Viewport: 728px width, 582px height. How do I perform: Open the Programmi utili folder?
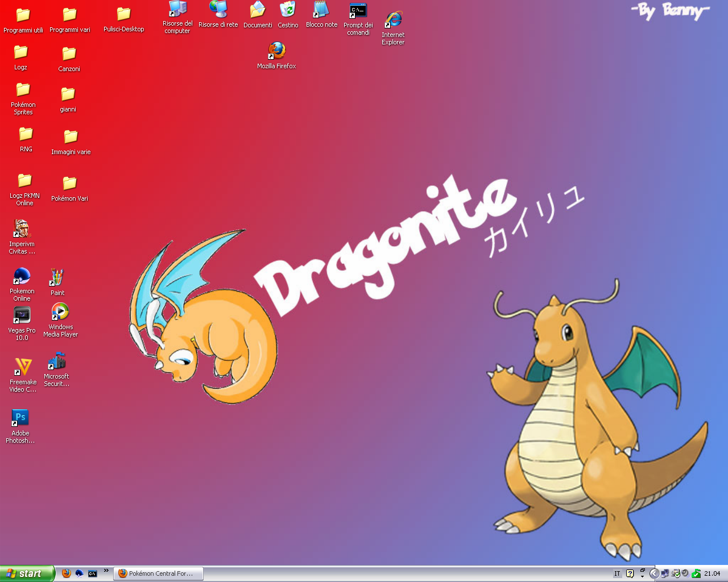pyautogui.click(x=23, y=21)
